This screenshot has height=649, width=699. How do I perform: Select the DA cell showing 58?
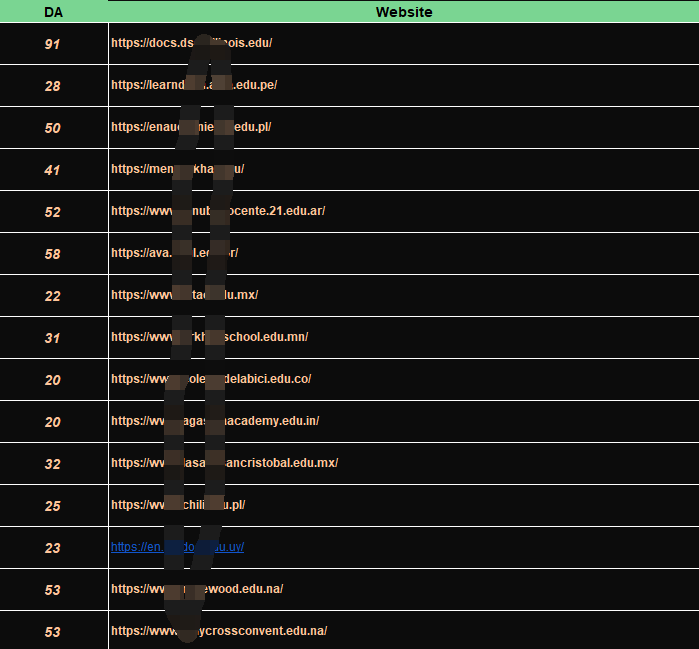coord(53,254)
